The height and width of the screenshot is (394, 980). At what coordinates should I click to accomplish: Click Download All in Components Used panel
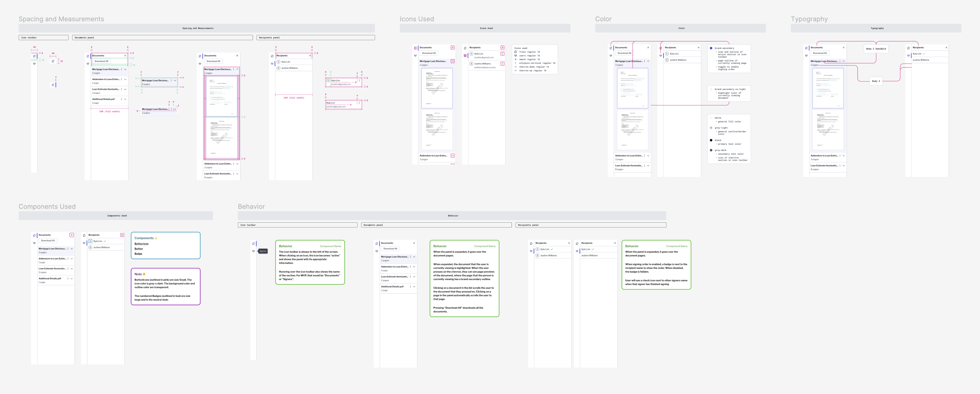[48, 240]
